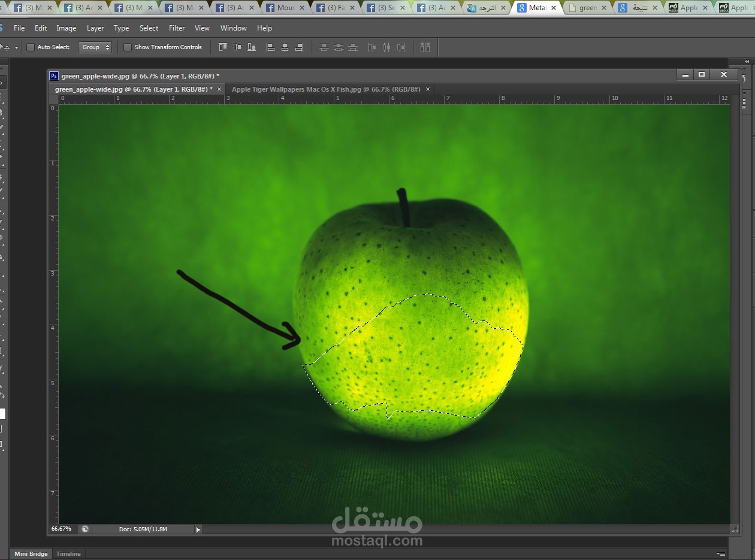Switch to the (3) Se browser tab
This screenshot has width=755, height=560.
point(387,8)
